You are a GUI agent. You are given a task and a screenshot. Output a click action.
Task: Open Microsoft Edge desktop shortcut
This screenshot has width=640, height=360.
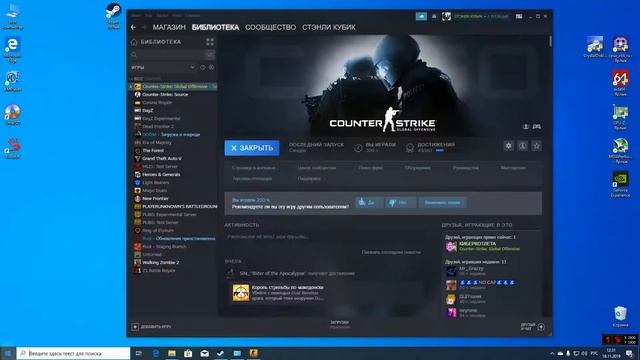click(12, 50)
